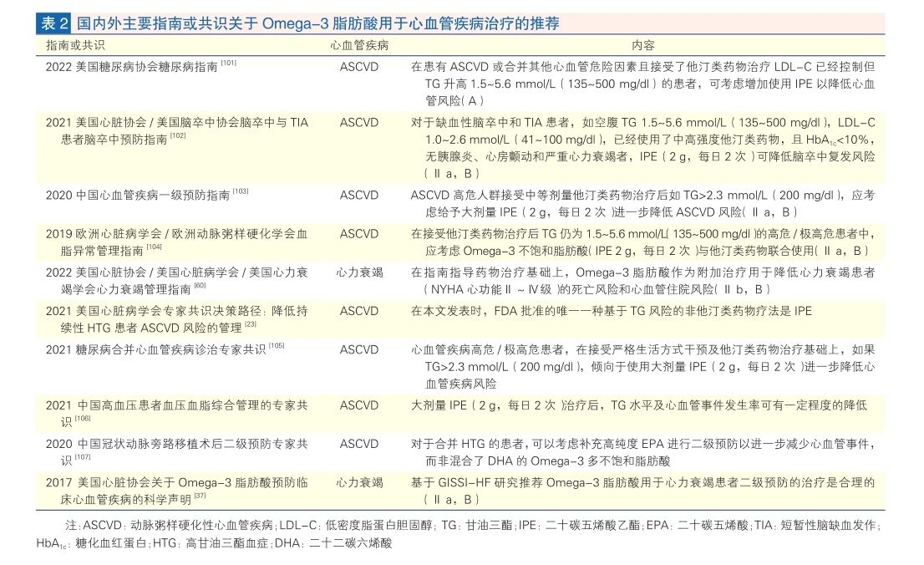924x565 pixels.
Task: Click the content text mentioning GISSI-HF 研究
Action: tap(642, 482)
